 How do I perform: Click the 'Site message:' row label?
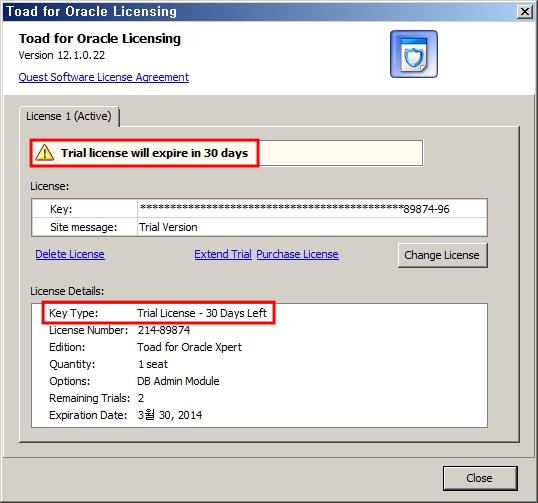(83, 227)
